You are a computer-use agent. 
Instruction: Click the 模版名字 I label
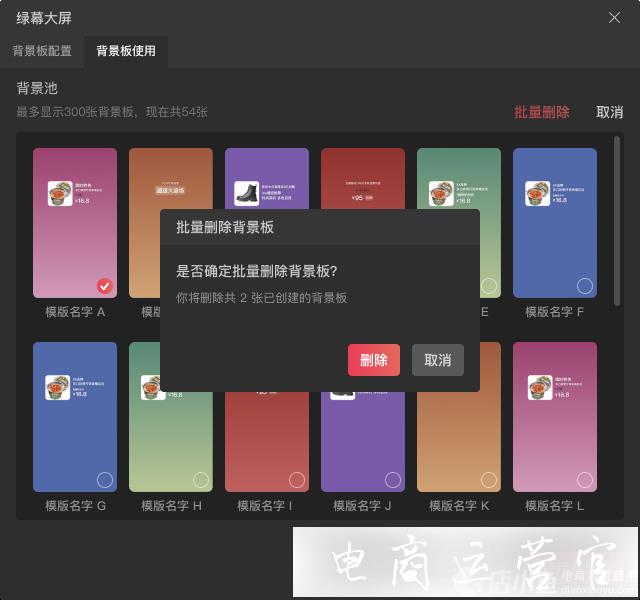point(265,506)
